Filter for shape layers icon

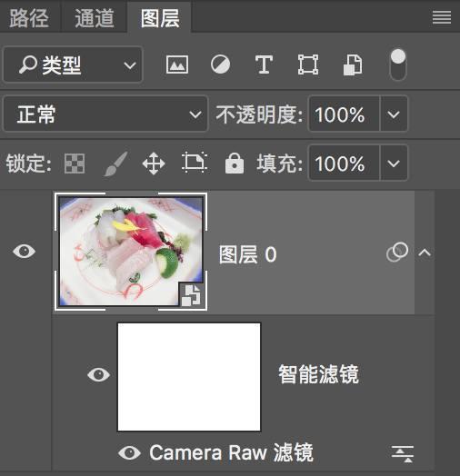(308, 64)
